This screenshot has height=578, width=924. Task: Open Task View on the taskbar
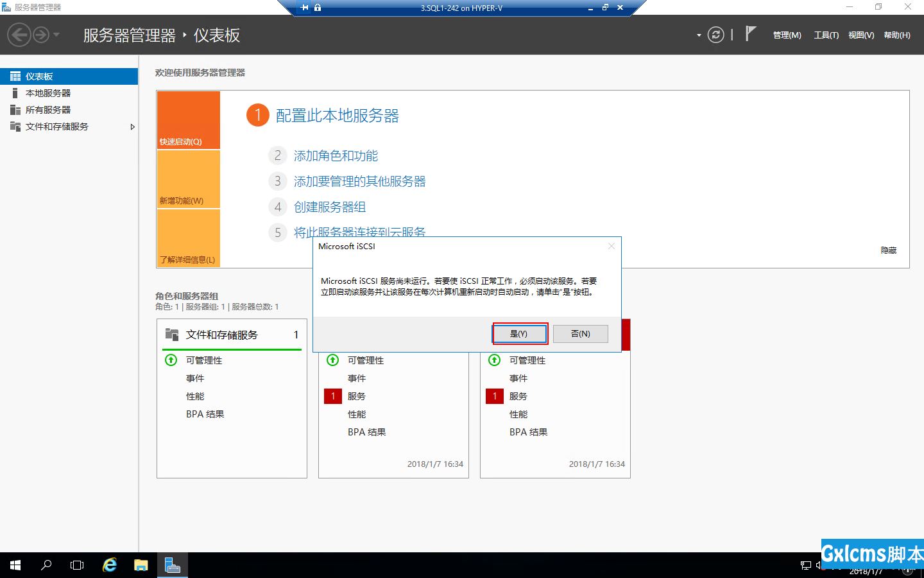(77, 565)
